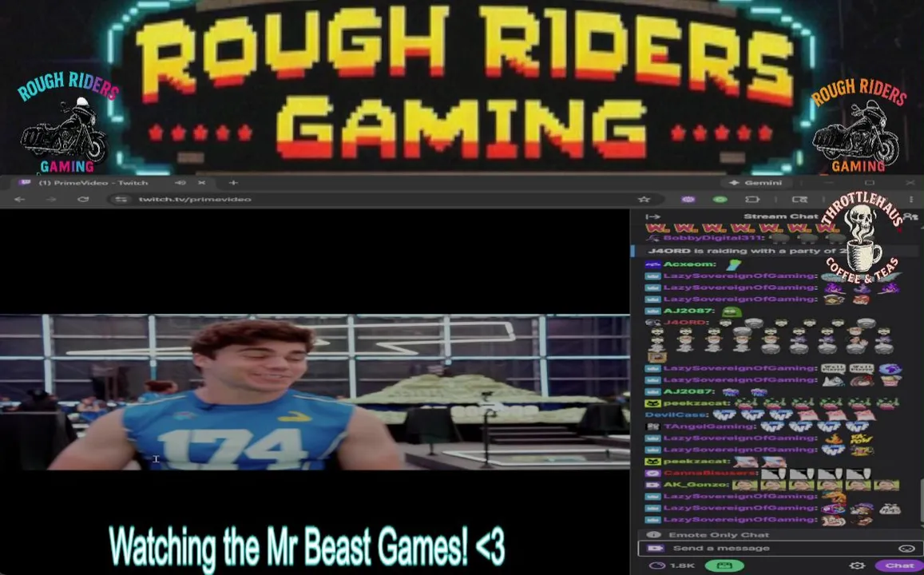Viewport: 924px width, 575px height.
Task: Click the Stream Chat header
Action: [780, 216]
